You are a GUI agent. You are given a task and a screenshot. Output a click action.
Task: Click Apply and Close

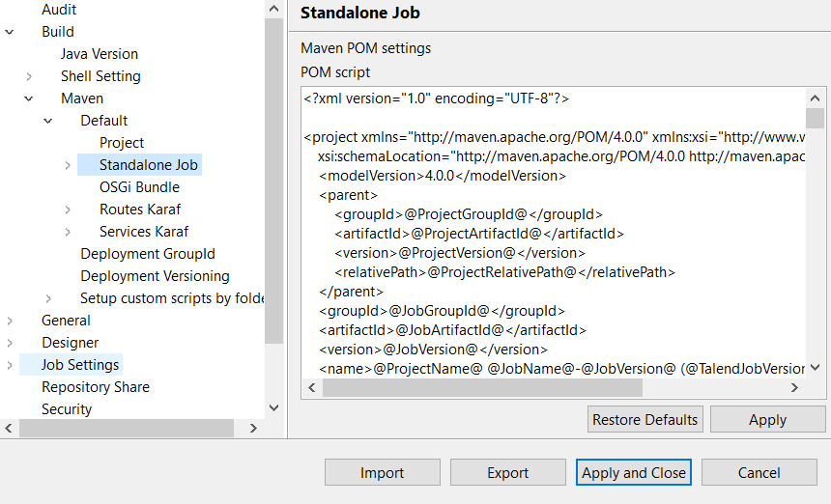click(634, 473)
